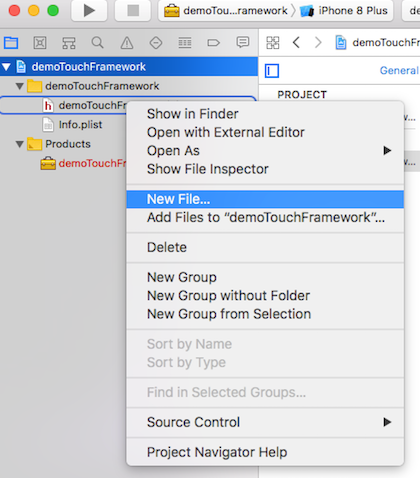Show the Issue navigator warning icon

tap(127, 43)
